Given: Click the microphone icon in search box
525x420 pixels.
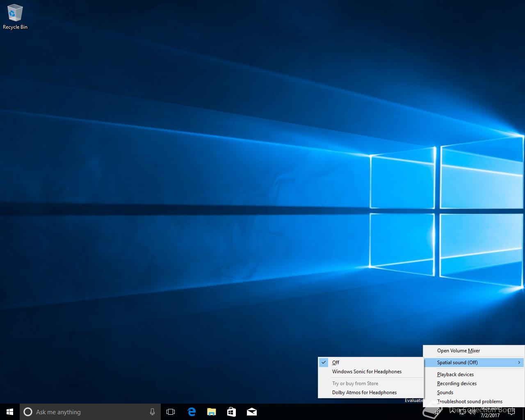Looking at the screenshot, I should coord(152,412).
